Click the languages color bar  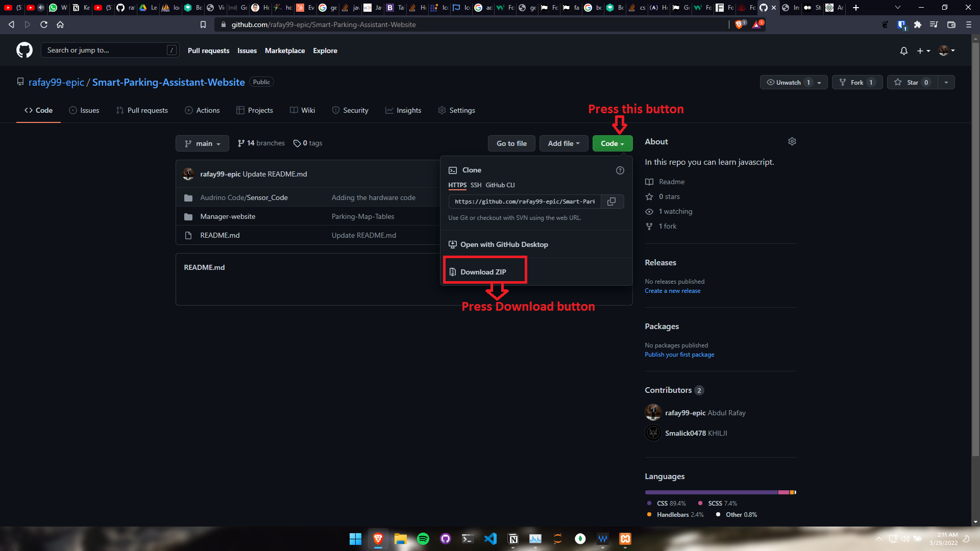tap(720, 492)
